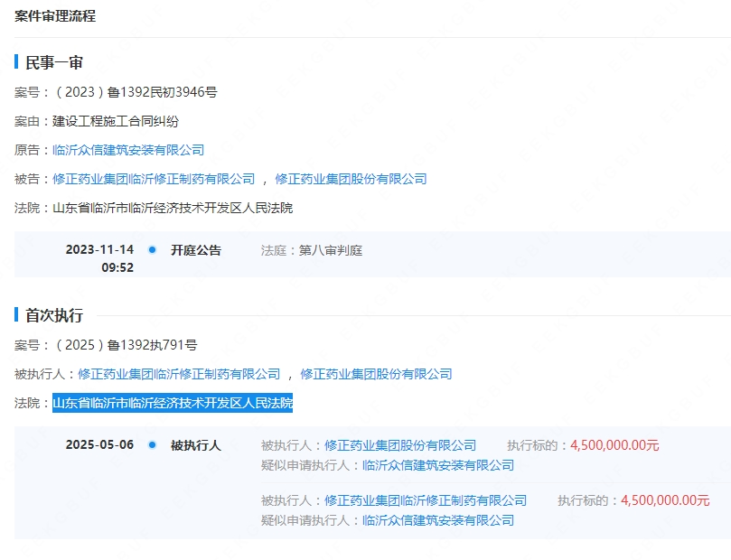
Task: Open defendant 修正药业集团股份有限公司 in 被告 row
Action: (x=351, y=179)
